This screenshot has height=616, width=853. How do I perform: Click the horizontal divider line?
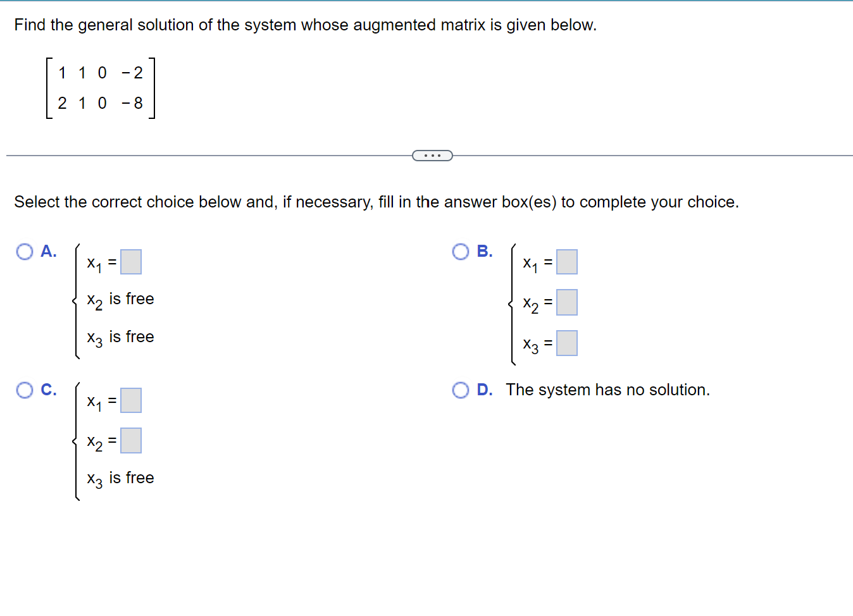pos(190,154)
